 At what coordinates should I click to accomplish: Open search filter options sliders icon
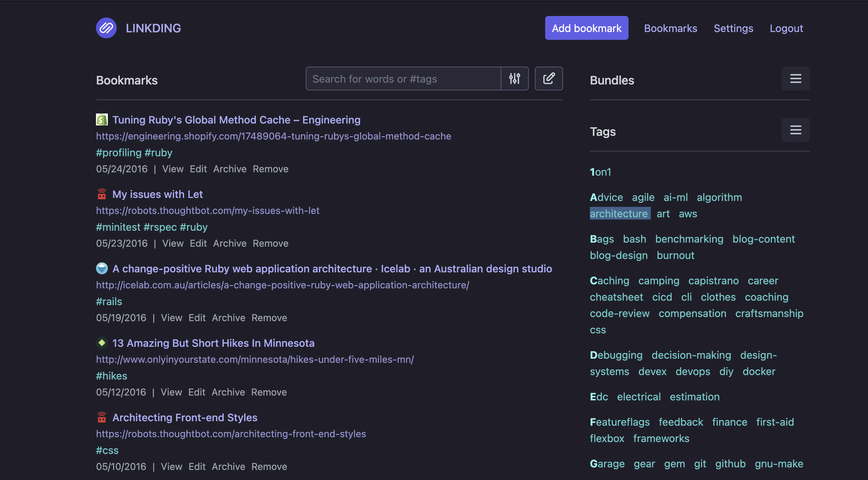tap(515, 79)
